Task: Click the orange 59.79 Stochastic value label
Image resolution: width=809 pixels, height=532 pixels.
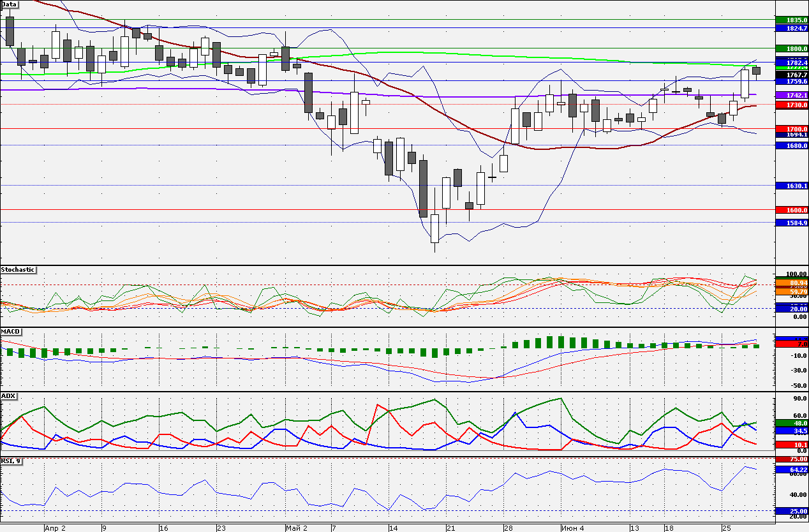Action: (x=792, y=291)
